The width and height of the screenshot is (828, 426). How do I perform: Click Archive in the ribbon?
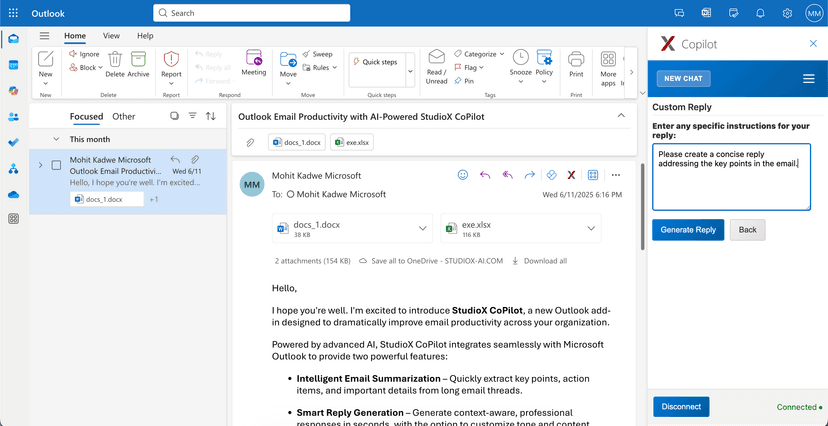(x=138, y=64)
